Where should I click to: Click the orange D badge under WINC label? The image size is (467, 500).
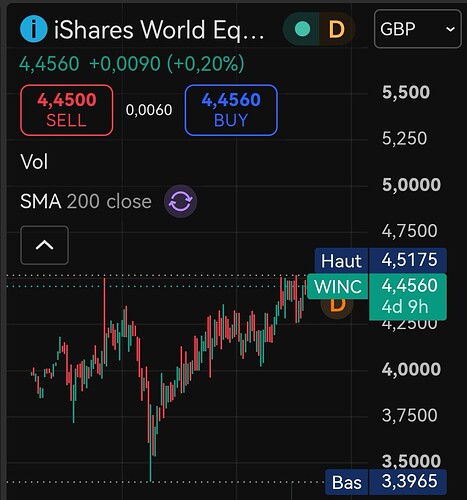pos(337,306)
